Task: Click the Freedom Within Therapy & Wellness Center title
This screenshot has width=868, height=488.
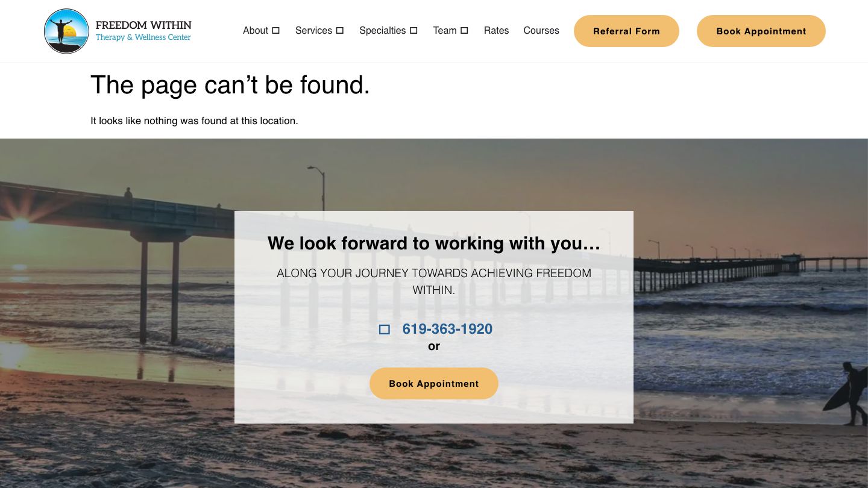Action: 143,31
